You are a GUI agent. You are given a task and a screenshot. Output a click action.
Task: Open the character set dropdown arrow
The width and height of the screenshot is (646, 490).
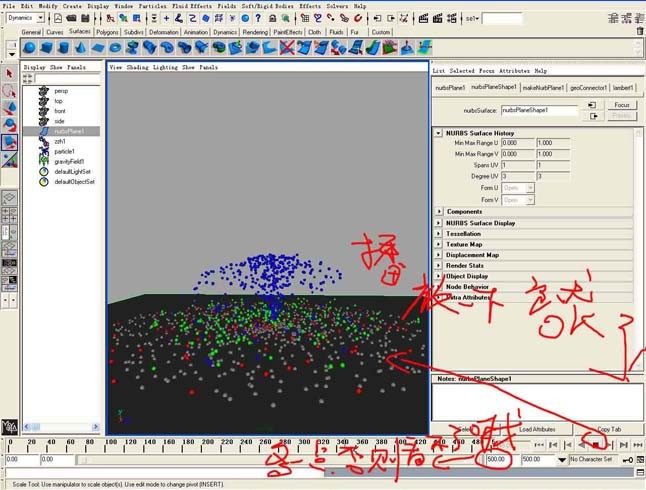pyautogui.click(x=562, y=460)
